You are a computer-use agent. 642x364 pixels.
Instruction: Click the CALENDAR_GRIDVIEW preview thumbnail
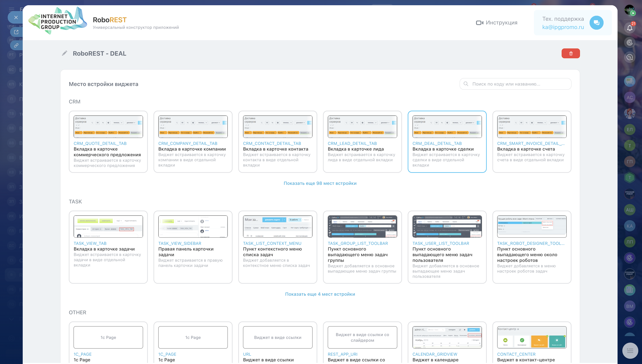(447, 337)
